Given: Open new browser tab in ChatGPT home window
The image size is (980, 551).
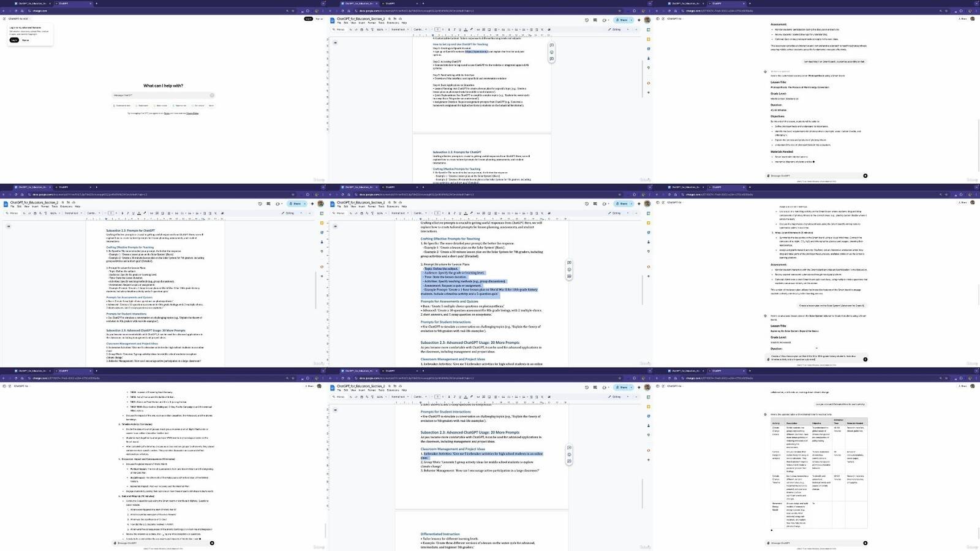Looking at the screenshot, I should click(96, 3).
